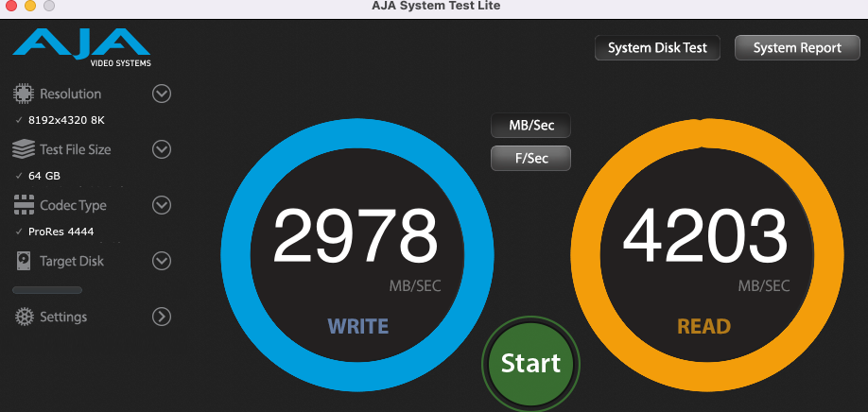Expand the Resolution dropdown chevron
This screenshot has width=868, height=412.
tap(162, 94)
